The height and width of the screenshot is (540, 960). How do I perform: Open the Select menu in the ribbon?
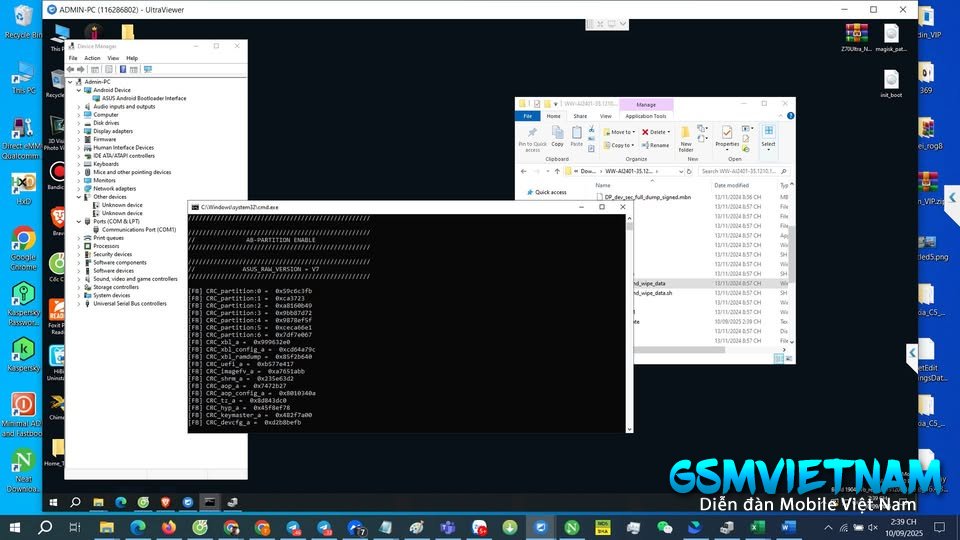click(768, 139)
